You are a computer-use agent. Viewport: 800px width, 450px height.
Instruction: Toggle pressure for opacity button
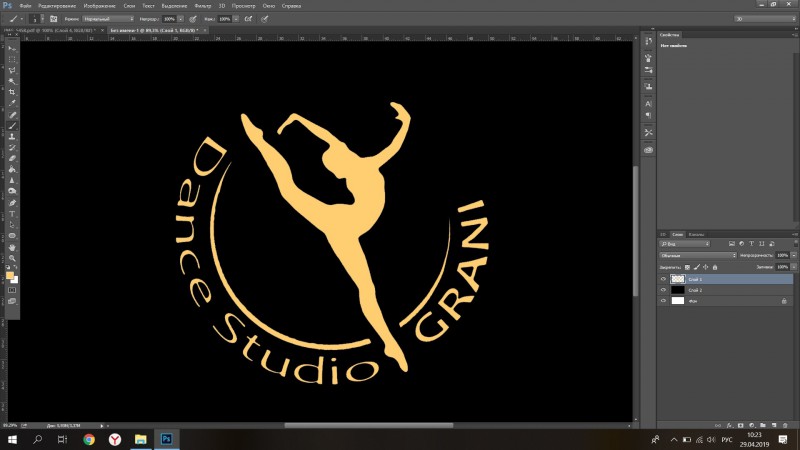pos(193,19)
